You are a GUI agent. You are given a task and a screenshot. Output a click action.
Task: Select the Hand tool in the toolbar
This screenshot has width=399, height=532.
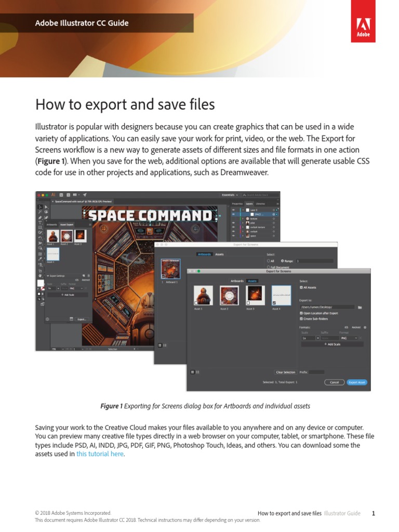coord(40,275)
